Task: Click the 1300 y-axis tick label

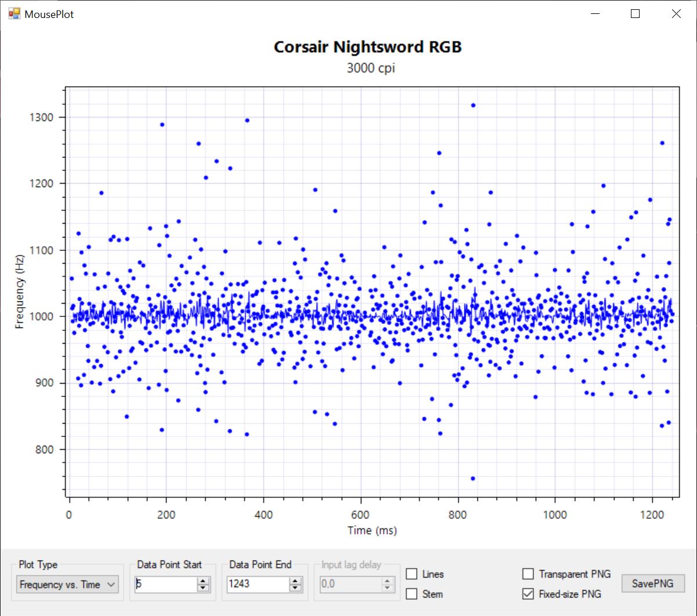Action: pyautogui.click(x=41, y=117)
